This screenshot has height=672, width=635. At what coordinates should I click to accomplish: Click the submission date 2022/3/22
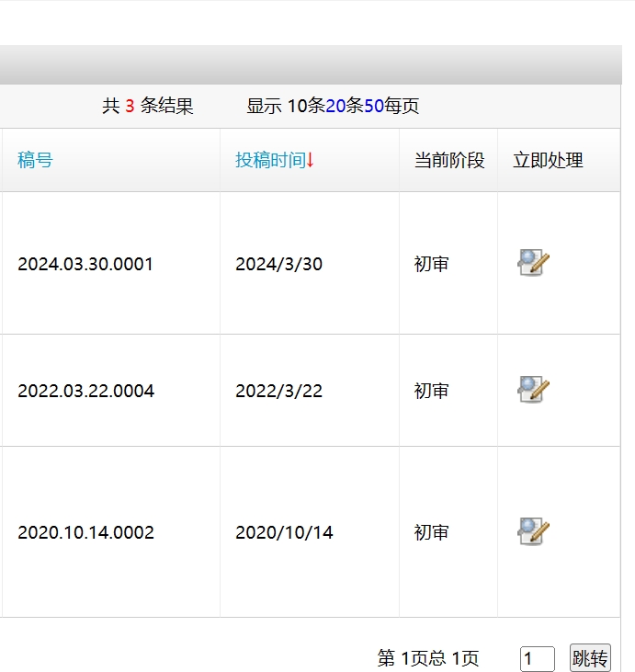(x=278, y=391)
